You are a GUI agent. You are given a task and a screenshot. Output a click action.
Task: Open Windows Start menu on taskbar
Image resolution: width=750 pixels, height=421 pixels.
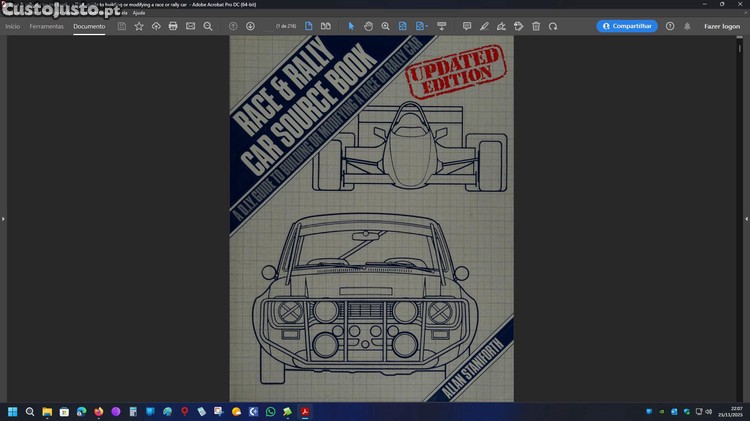click(x=13, y=411)
